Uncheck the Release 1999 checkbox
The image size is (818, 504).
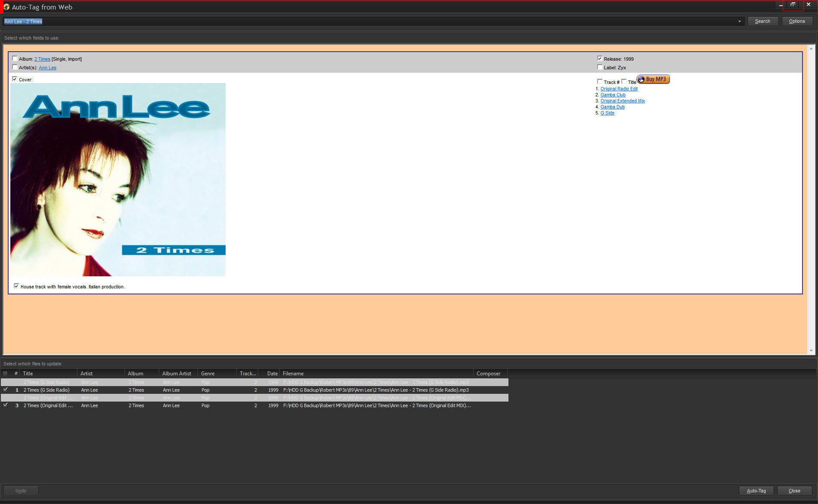point(600,59)
